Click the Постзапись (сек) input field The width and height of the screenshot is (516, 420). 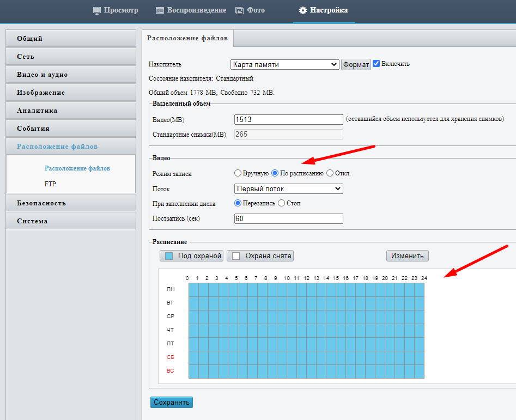pyautogui.click(x=289, y=218)
